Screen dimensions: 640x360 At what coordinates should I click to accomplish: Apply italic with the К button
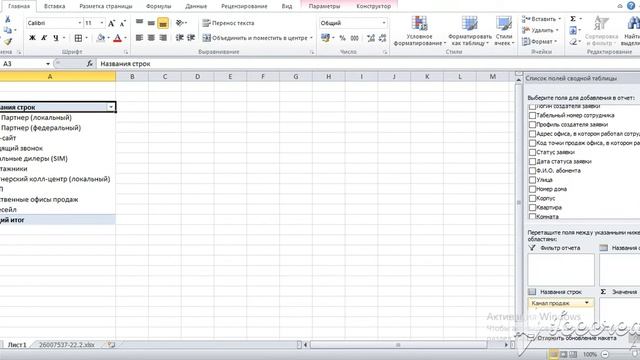coord(44,38)
